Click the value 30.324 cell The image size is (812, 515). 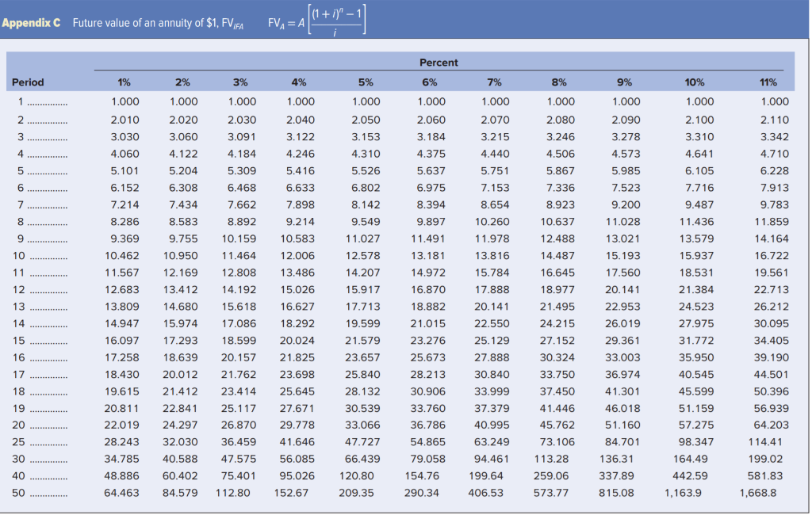coord(557,357)
